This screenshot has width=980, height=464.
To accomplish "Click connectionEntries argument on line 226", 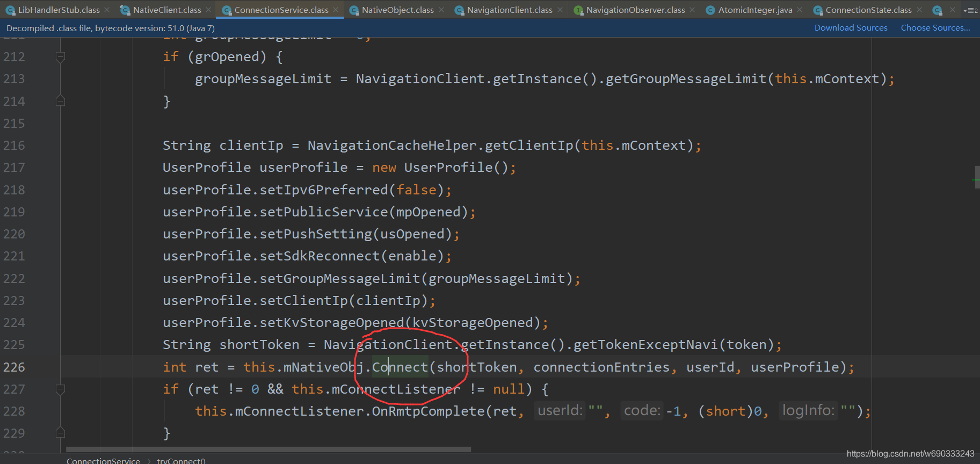I will (x=601, y=367).
